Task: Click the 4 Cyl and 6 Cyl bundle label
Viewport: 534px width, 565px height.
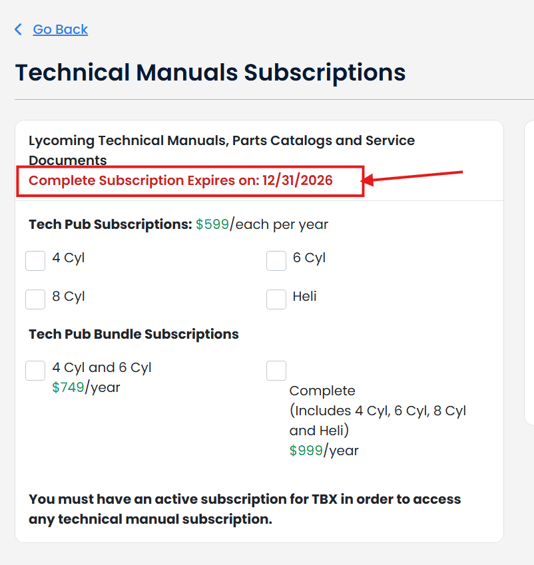Action: tap(102, 368)
